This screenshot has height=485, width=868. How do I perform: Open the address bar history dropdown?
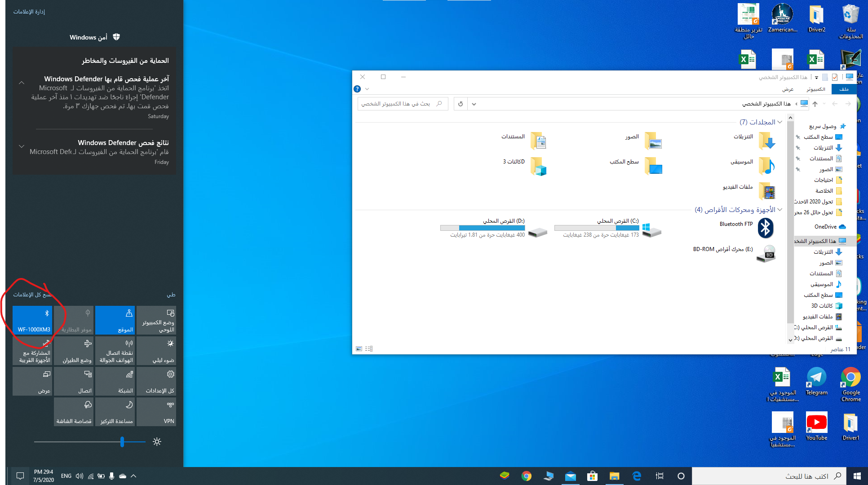click(474, 104)
